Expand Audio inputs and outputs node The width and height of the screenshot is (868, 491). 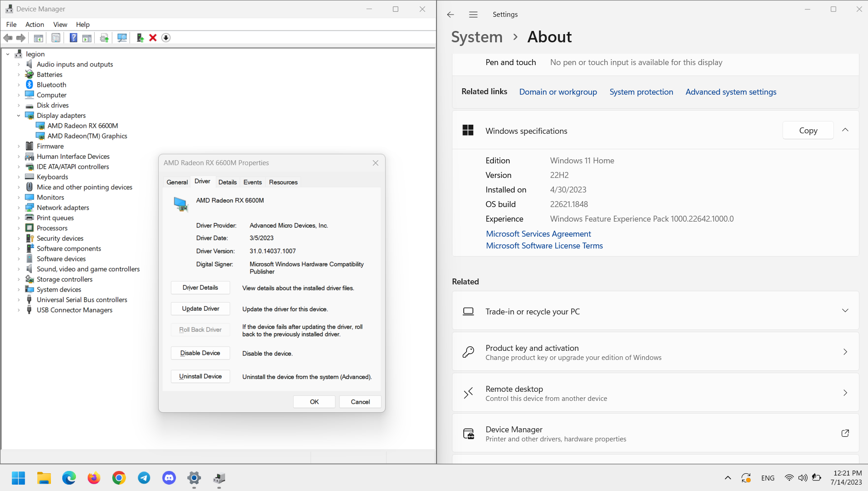pos(19,64)
